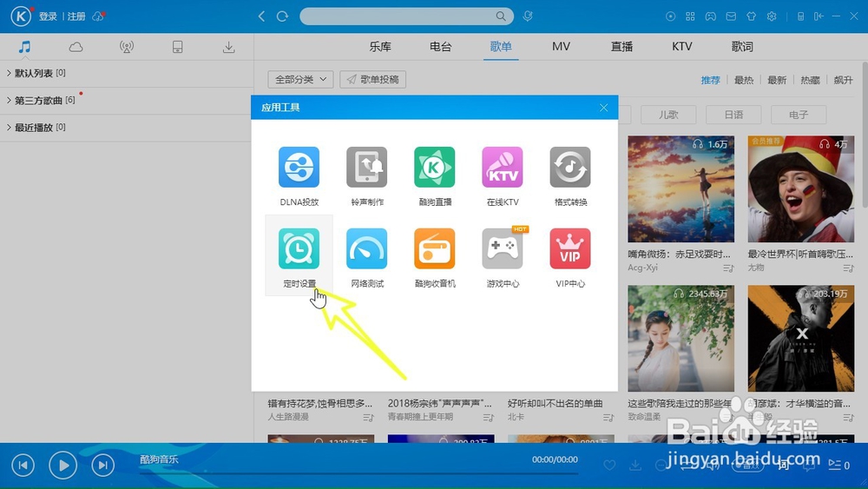Screen dimensions: 868x489
Task: Open 这些歌陪我走过 playlist cover
Action: click(681, 339)
